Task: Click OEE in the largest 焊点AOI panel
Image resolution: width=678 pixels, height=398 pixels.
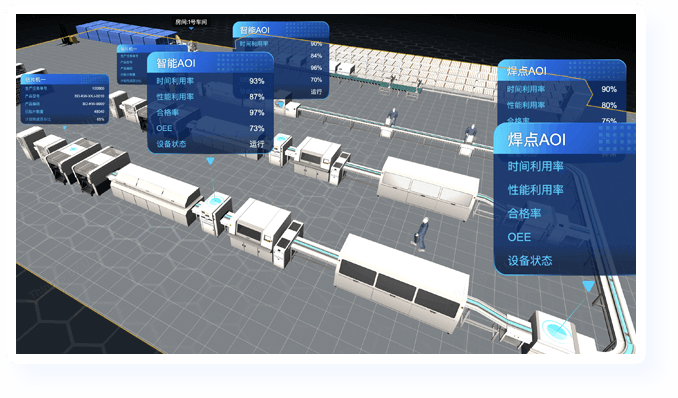Action: (x=519, y=237)
